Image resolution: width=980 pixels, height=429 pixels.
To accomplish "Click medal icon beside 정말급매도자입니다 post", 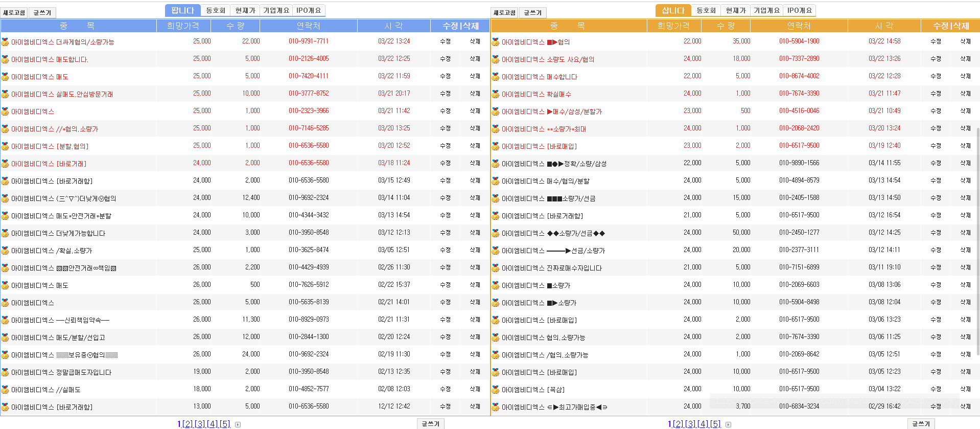I will click(x=5, y=372).
